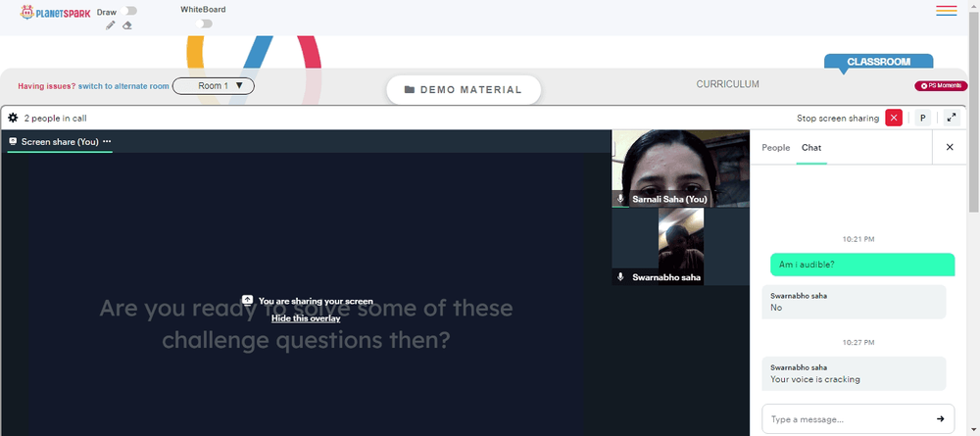The width and height of the screenshot is (980, 436).
Task: Select Sarnali Saha video thumbnail
Action: [681, 169]
